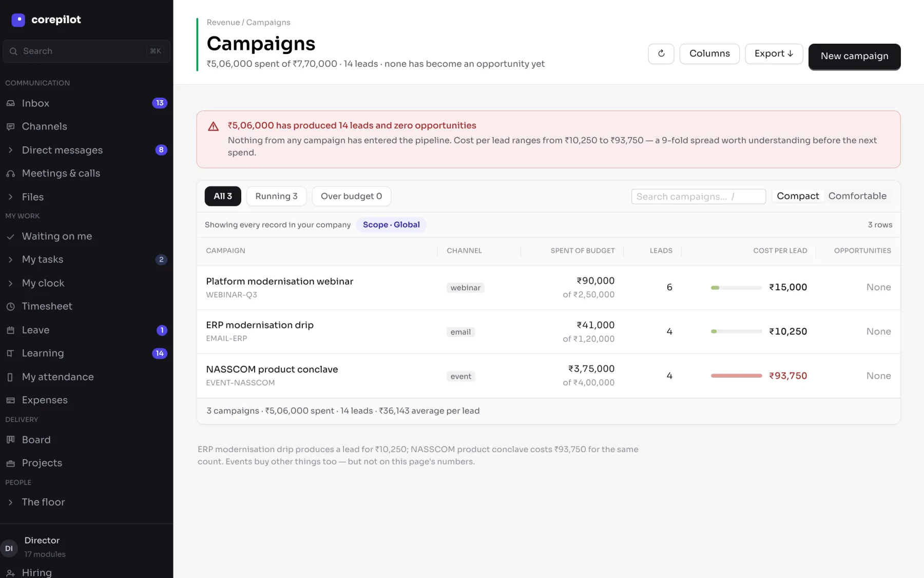Image resolution: width=924 pixels, height=578 pixels.
Task: Sort by Leads column header
Action: [x=661, y=251]
